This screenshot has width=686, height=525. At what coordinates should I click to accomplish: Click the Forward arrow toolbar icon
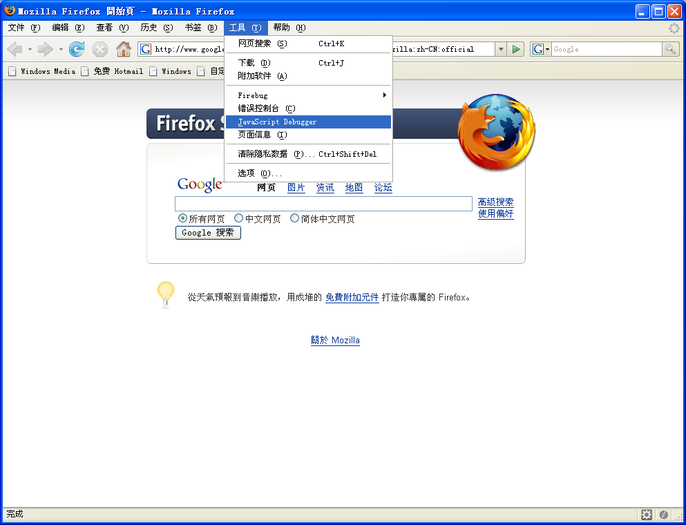click(45, 49)
